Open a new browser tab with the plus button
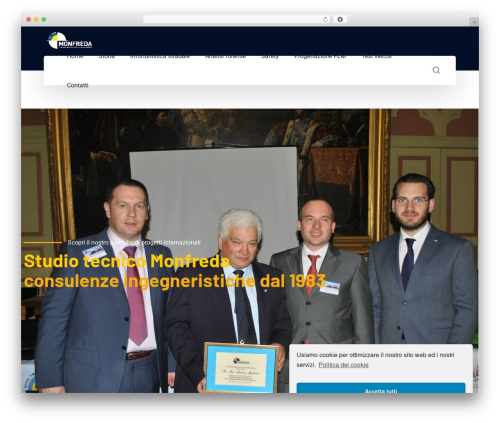 [x=474, y=22]
